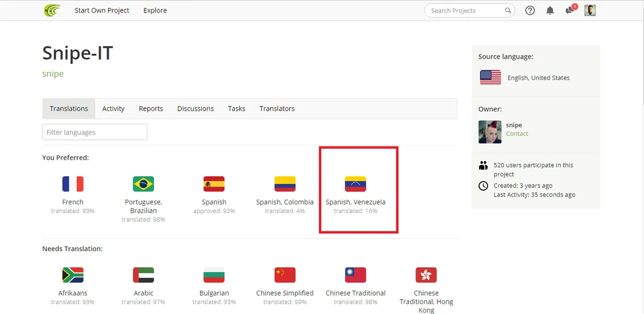Image resolution: width=644 pixels, height=314 pixels.
Task: Select the Hong Kong flag icon
Action: tap(426, 275)
